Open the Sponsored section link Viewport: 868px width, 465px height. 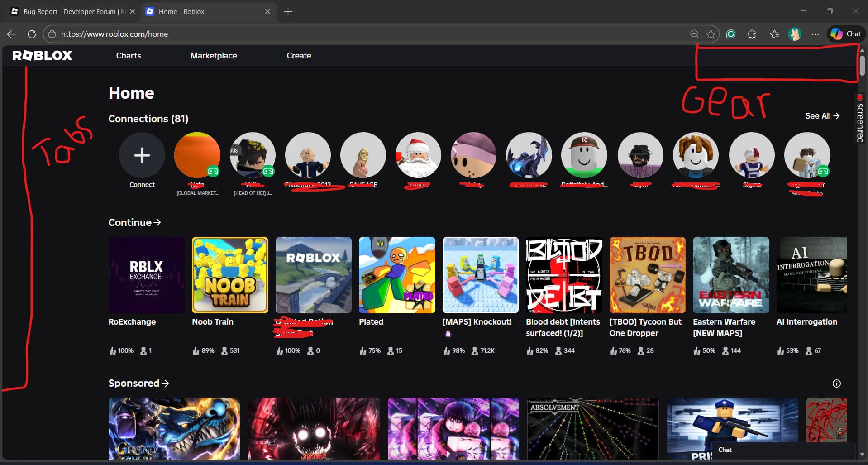point(138,383)
